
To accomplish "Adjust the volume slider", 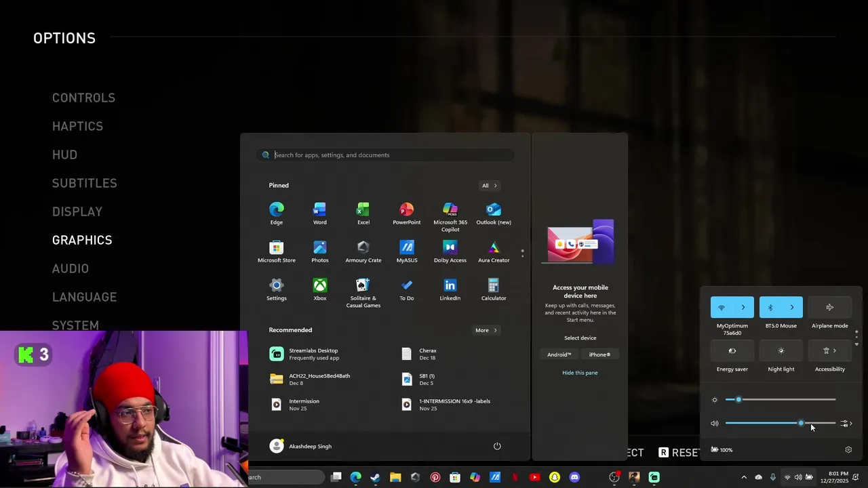I will coord(780,424).
